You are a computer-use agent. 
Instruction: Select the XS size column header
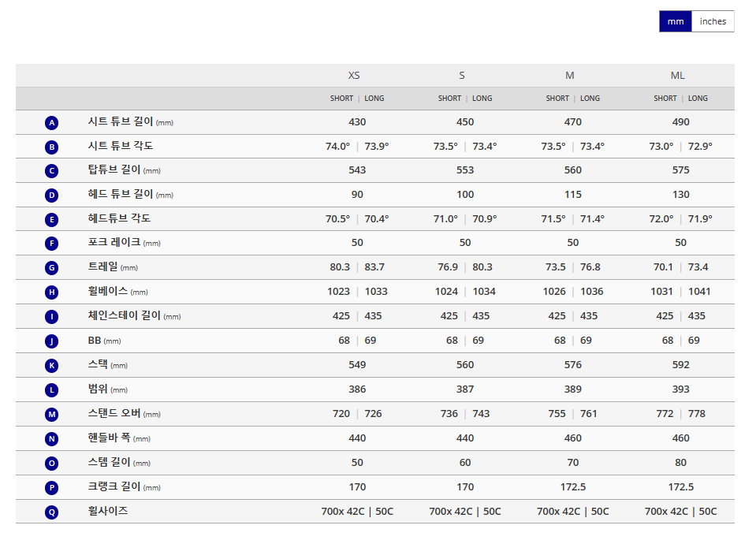(x=354, y=76)
